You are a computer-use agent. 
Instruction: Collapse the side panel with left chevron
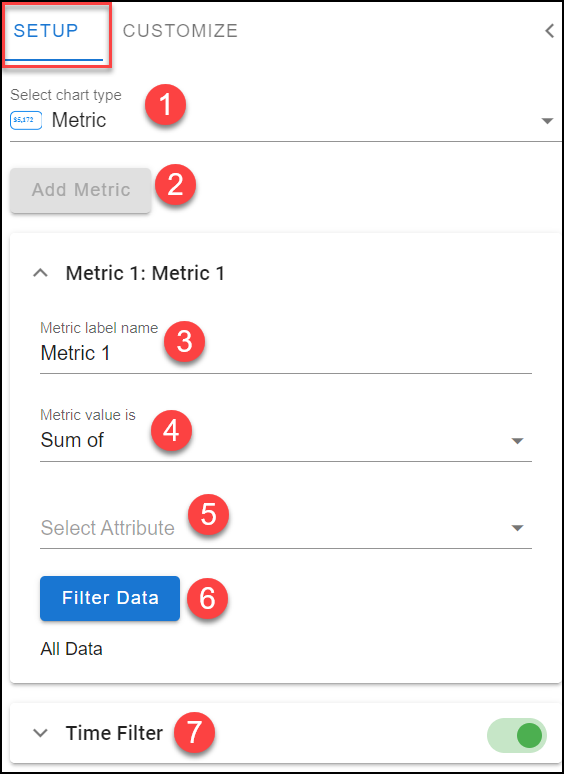click(x=549, y=31)
